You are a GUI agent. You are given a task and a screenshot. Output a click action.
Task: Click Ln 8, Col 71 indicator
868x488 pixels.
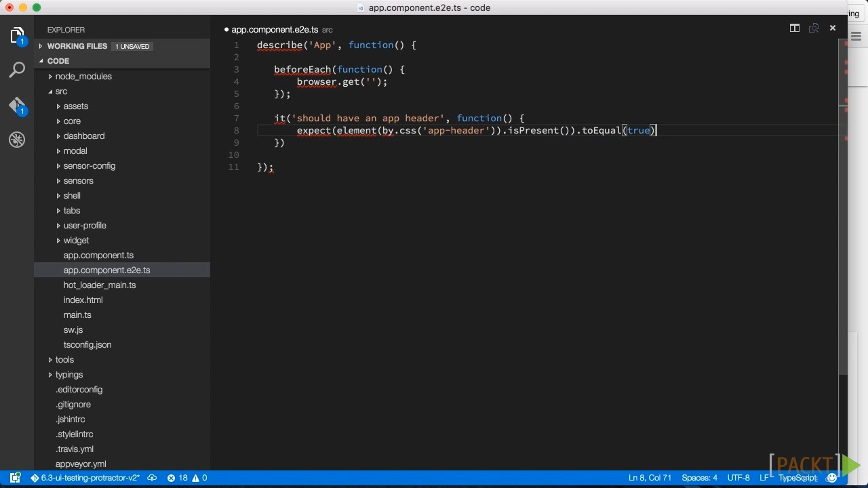[650, 478]
